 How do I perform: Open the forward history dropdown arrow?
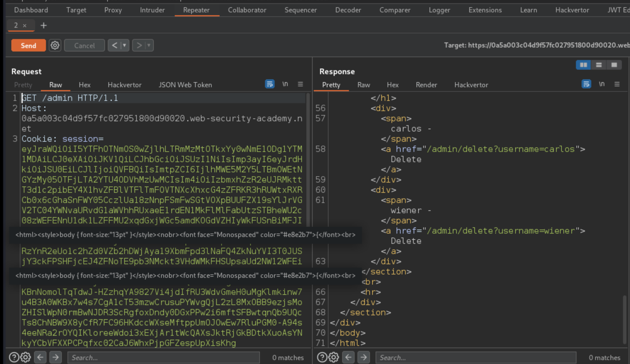click(149, 45)
